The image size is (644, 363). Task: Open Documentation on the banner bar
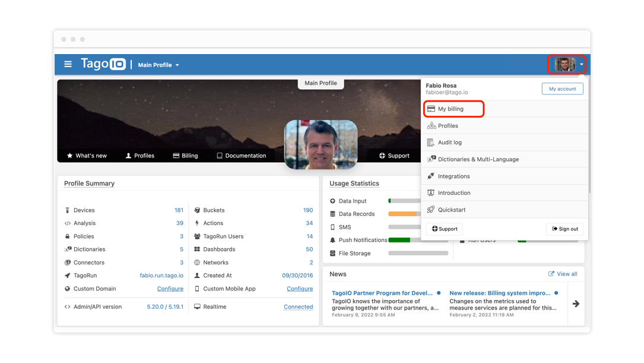click(x=242, y=156)
